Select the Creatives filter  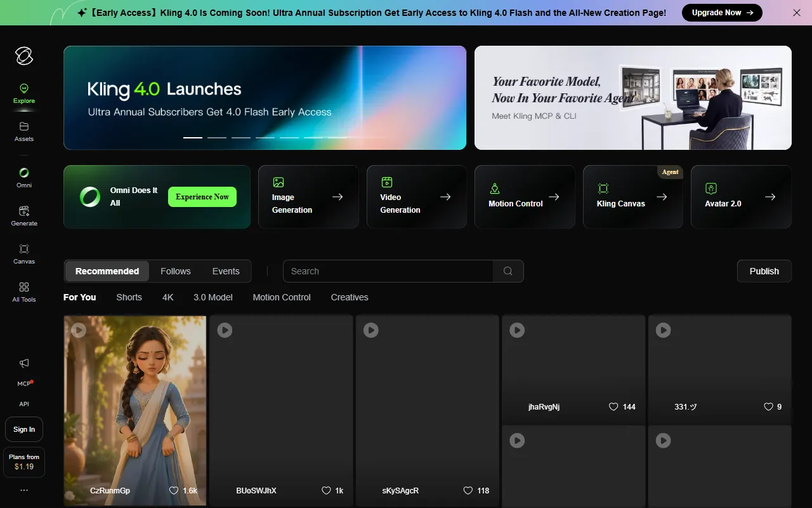[x=350, y=297]
